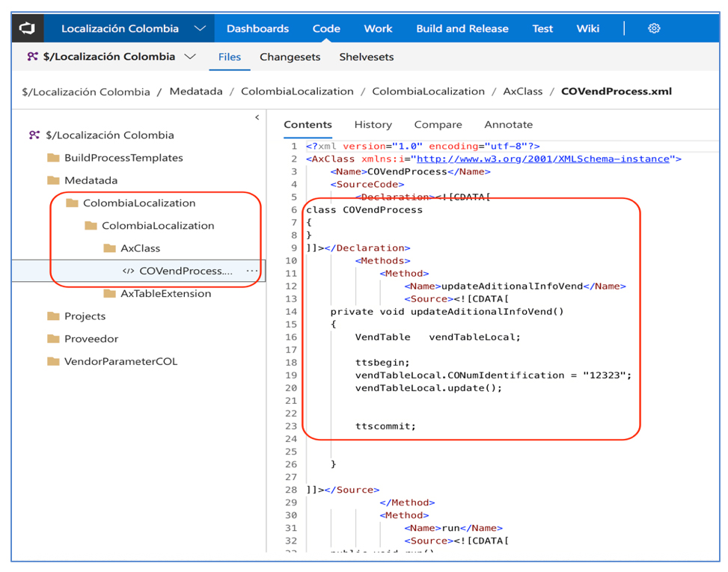The image size is (728, 572).
Task: Select the COVendProcess file in tree
Action: click(x=186, y=271)
